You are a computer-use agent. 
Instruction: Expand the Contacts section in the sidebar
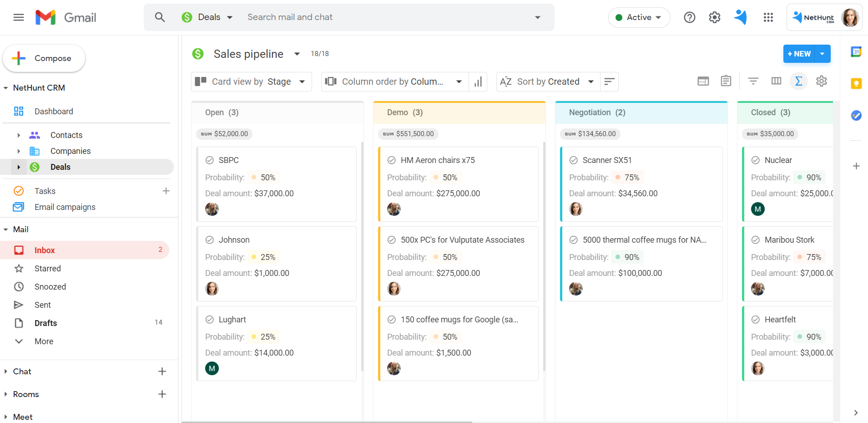point(19,135)
